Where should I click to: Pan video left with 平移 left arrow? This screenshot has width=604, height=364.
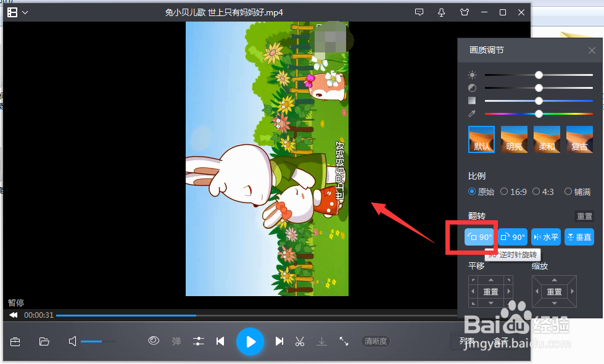coord(473,292)
